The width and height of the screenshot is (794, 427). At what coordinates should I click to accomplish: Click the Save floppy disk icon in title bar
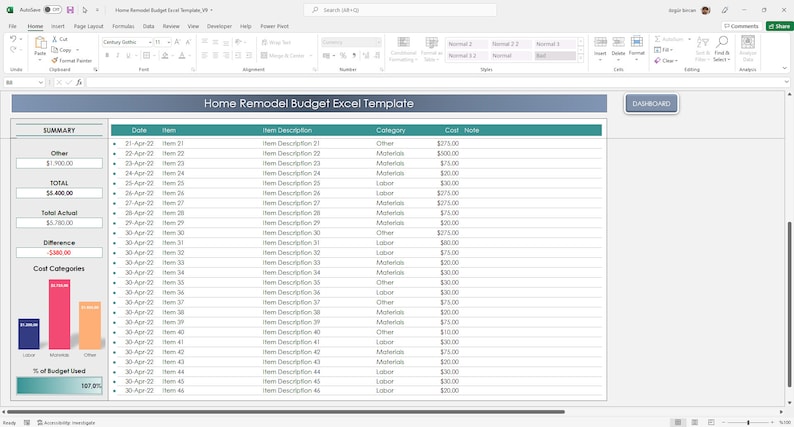[70, 10]
